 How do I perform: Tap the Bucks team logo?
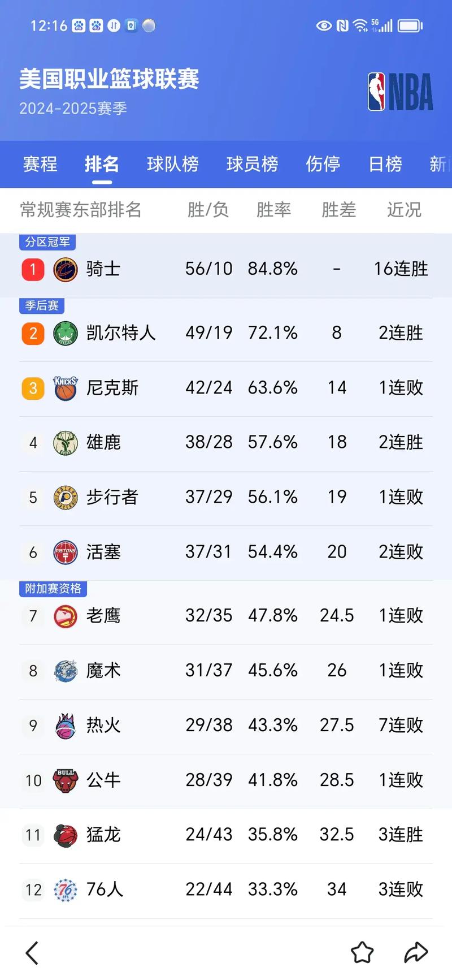(x=66, y=443)
